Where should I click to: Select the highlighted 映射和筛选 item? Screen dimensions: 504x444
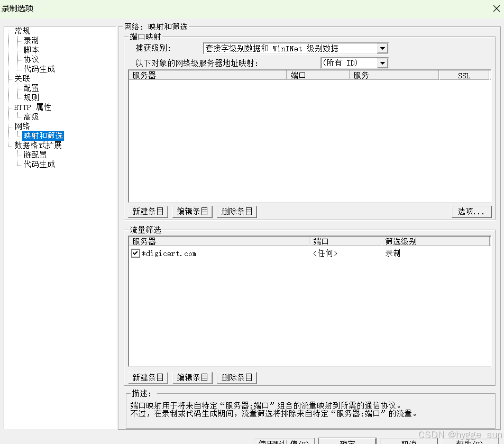point(43,136)
